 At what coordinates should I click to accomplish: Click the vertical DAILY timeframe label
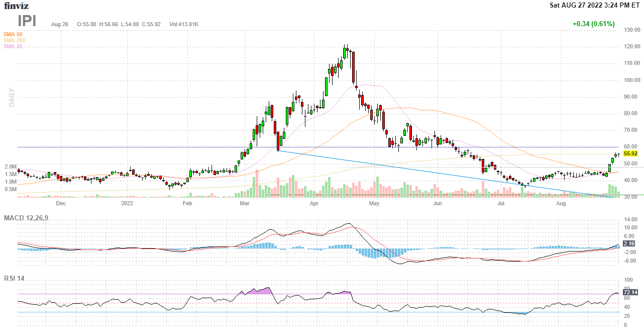(11, 98)
